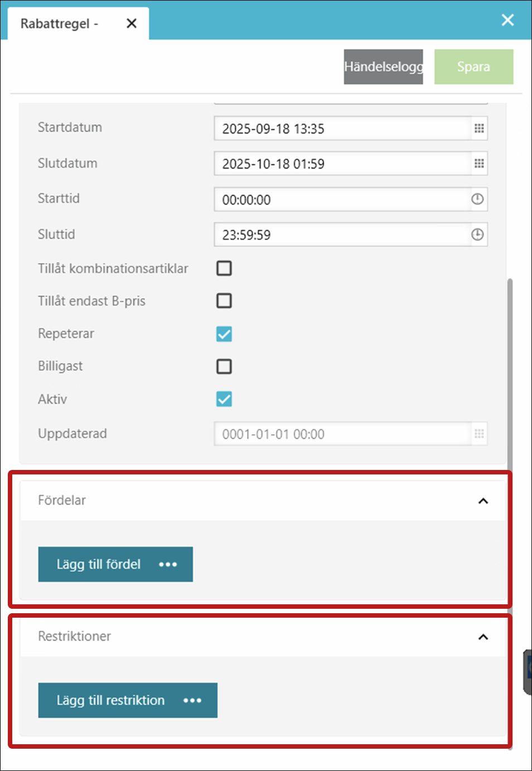Check the Tillåt endast B-pris box
532x771 pixels.
pyautogui.click(x=224, y=301)
